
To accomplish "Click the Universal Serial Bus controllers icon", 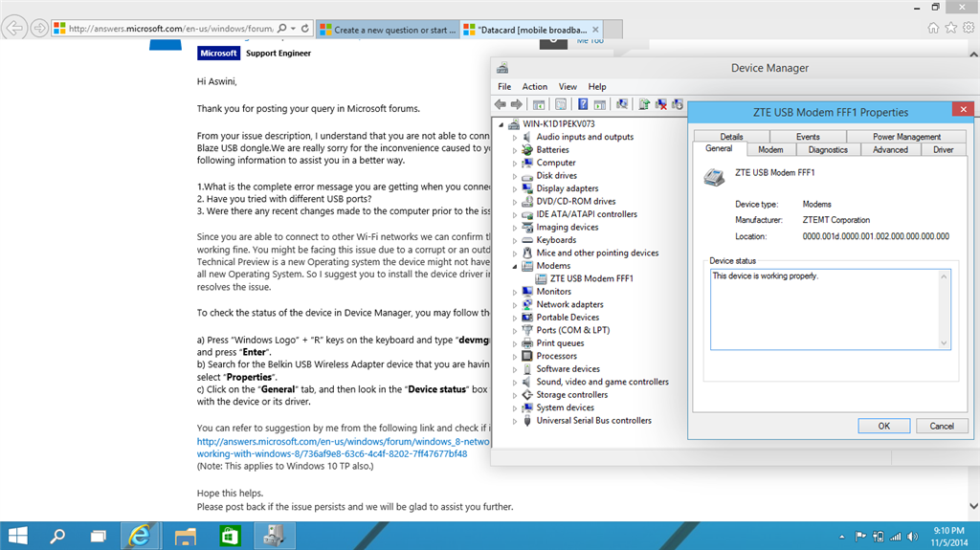I will (527, 421).
